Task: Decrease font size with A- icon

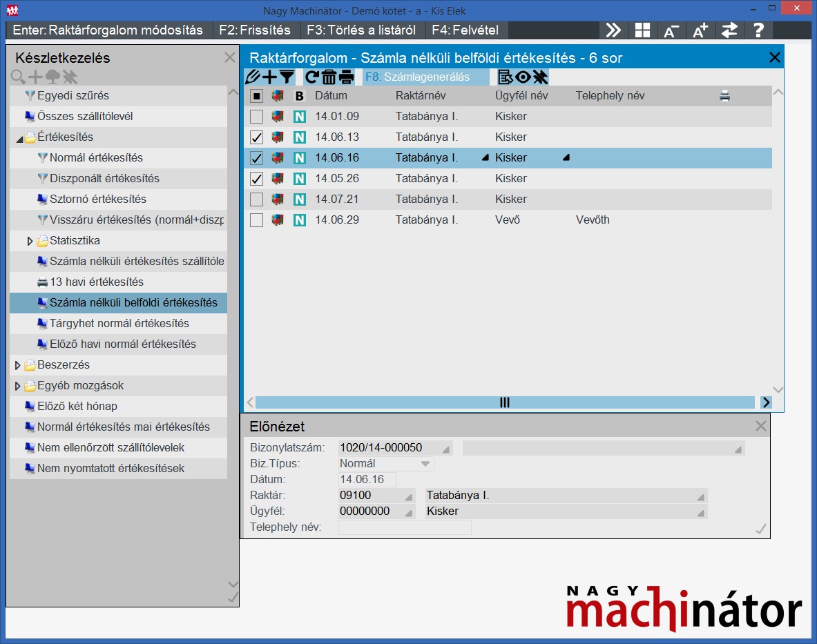Action: [x=671, y=30]
